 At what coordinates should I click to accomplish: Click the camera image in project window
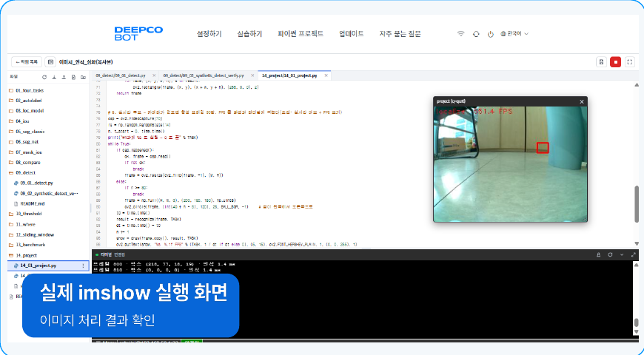[x=510, y=164]
